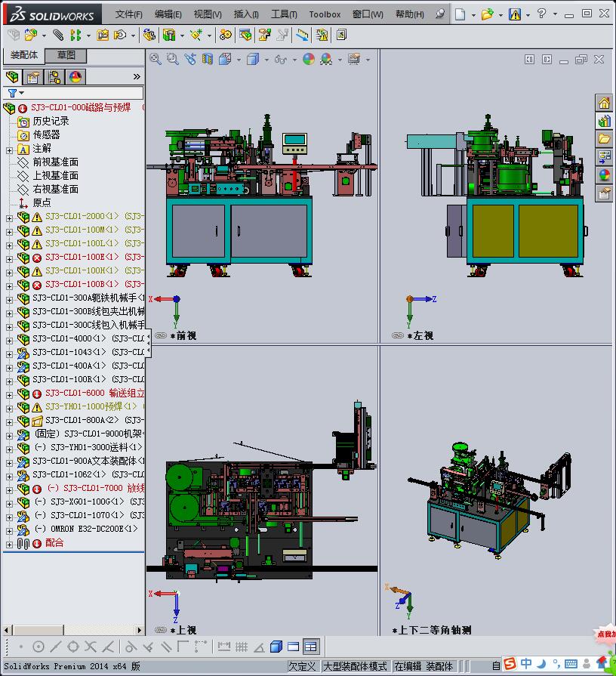Select the 原点 origin item in the tree
The height and width of the screenshot is (676, 616).
coord(42,202)
